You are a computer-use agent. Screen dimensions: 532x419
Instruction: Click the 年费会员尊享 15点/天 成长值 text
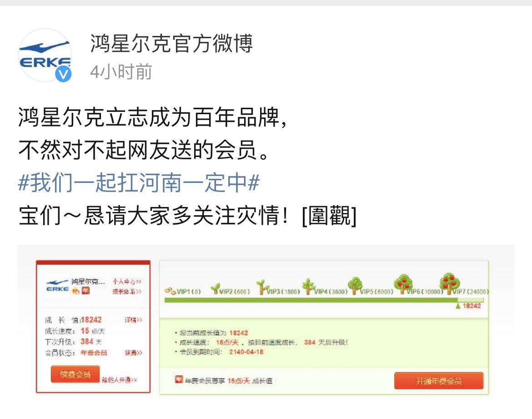point(228,381)
